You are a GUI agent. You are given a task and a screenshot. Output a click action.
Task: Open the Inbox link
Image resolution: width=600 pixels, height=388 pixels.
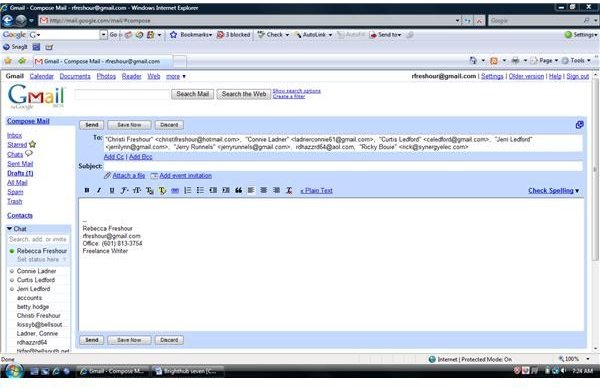click(15, 135)
